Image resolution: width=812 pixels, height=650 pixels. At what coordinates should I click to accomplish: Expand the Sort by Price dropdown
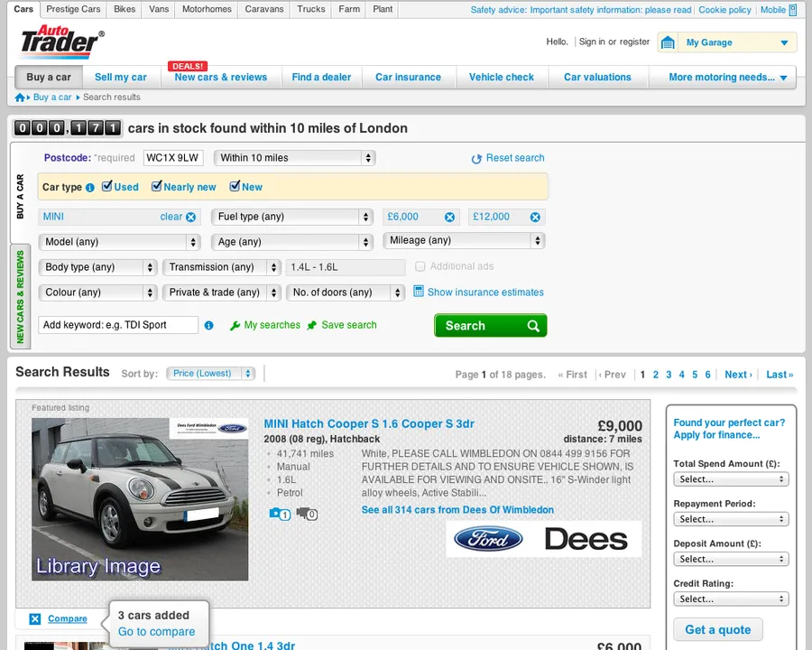point(210,374)
